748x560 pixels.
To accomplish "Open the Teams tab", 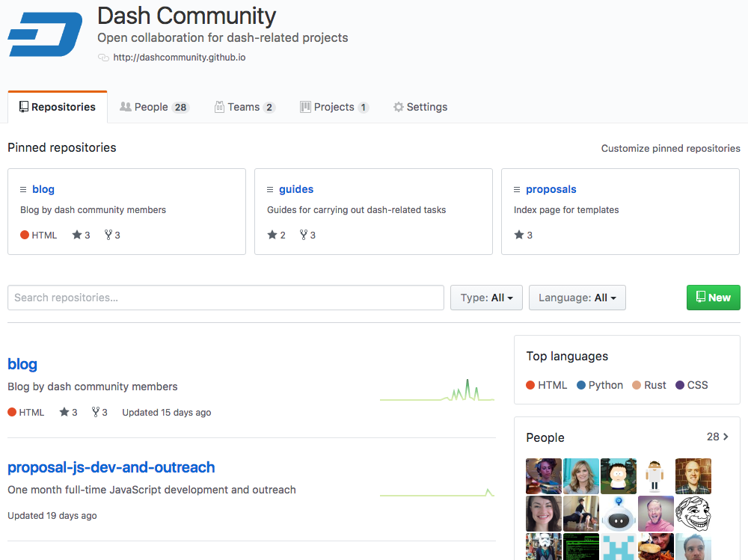I will pos(245,107).
